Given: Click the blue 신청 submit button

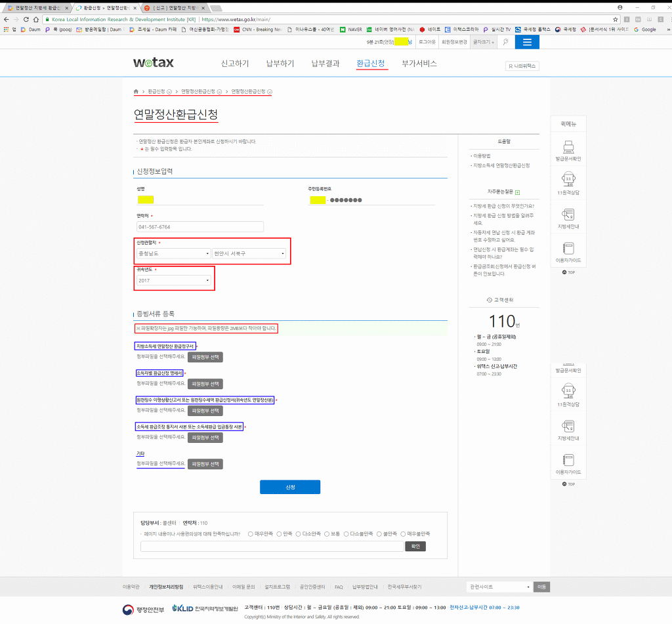Looking at the screenshot, I should (x=290, y=487).
